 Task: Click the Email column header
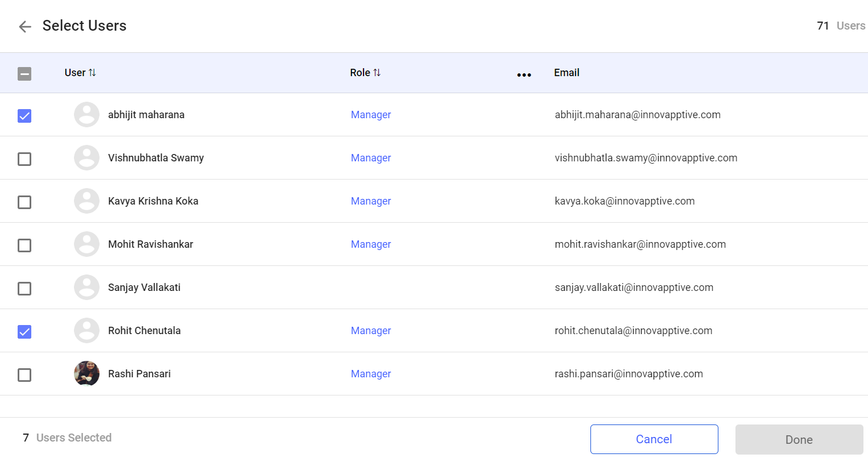[567, 73]
